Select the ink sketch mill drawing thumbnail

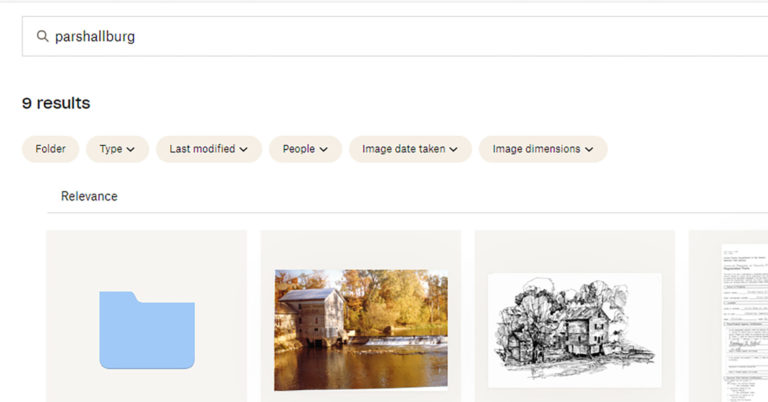(x=574, y=329)
